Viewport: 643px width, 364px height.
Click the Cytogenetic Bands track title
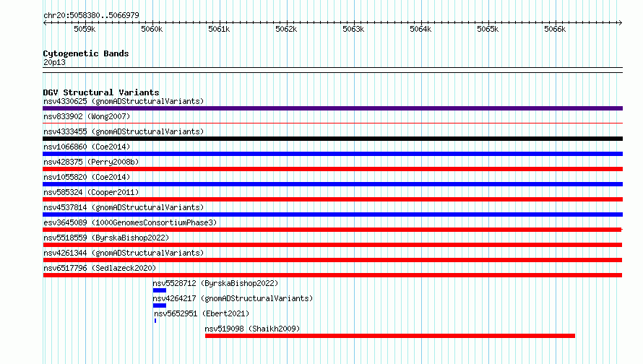click(x=86, y=53)
